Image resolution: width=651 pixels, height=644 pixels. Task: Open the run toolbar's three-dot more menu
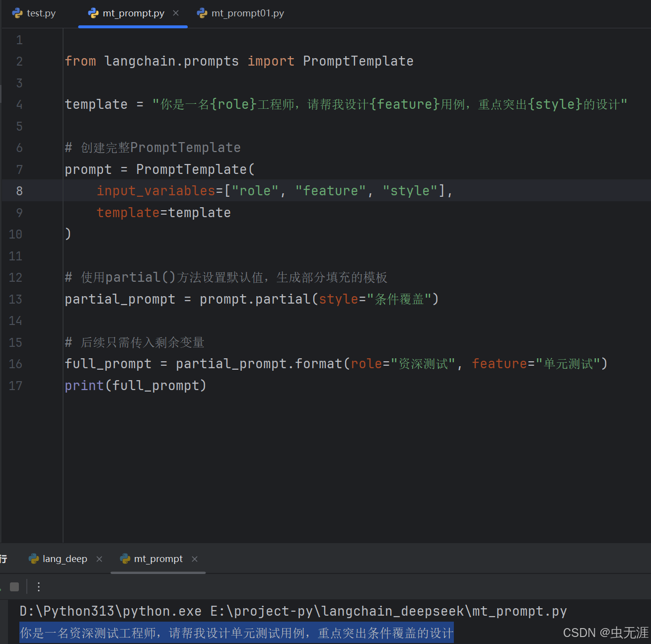coord(39,587)
